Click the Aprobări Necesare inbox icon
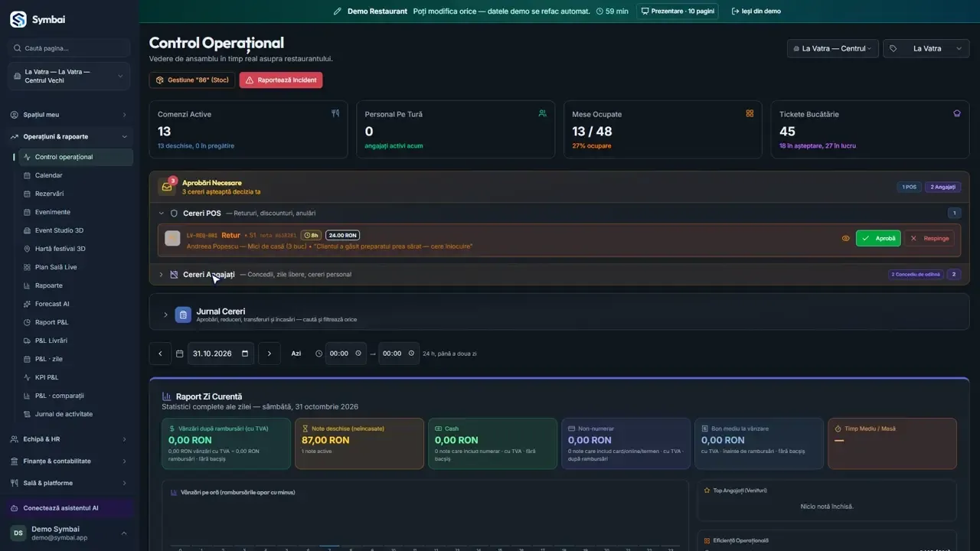Viewport: 980px width, 551px height. tap(166, 187)
